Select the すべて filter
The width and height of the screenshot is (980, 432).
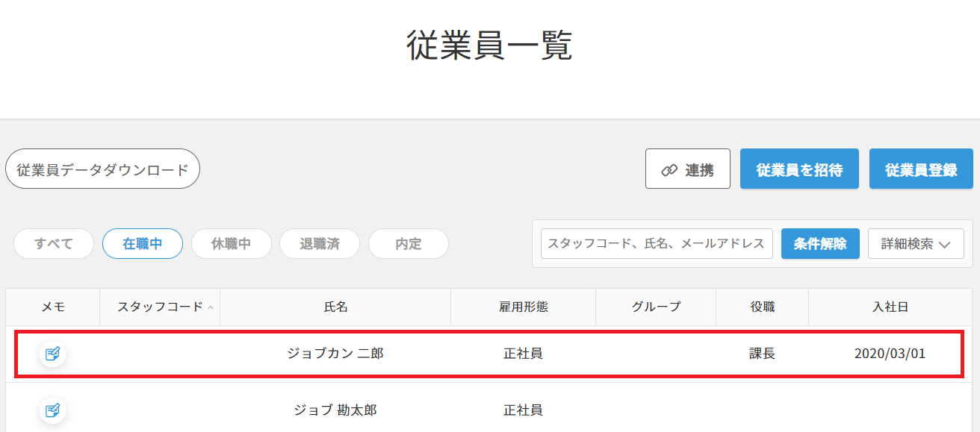54,243
